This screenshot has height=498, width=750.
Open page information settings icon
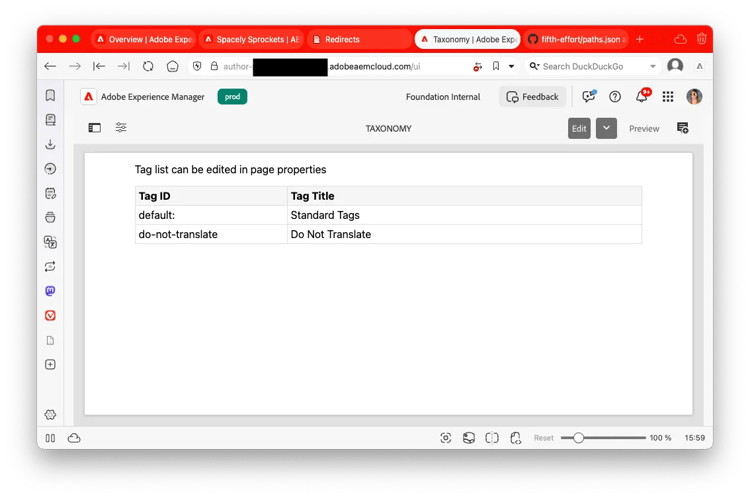[121, 127]
